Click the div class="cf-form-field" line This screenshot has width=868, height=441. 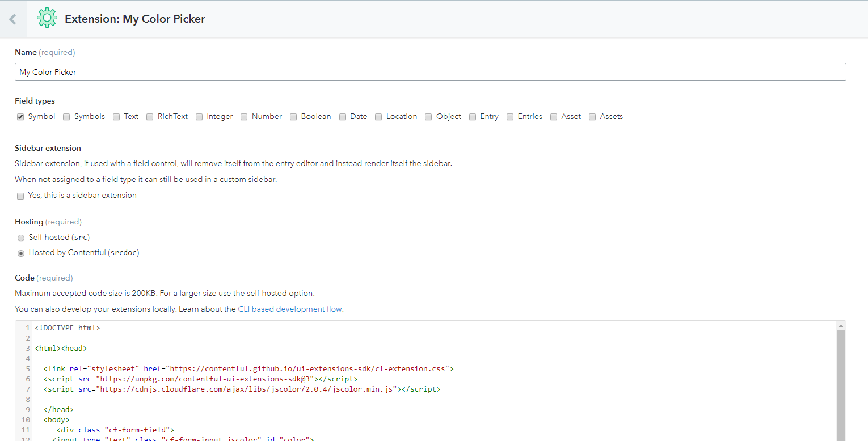point(115,430)
